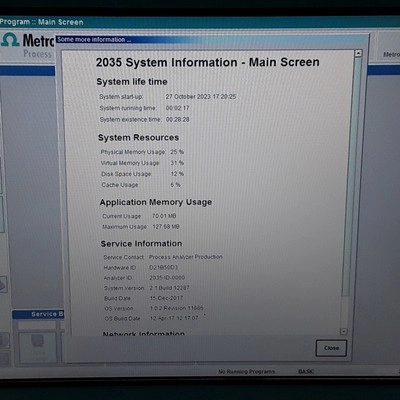Click the Service panel header
400x400 pixels.
point(38,314)
